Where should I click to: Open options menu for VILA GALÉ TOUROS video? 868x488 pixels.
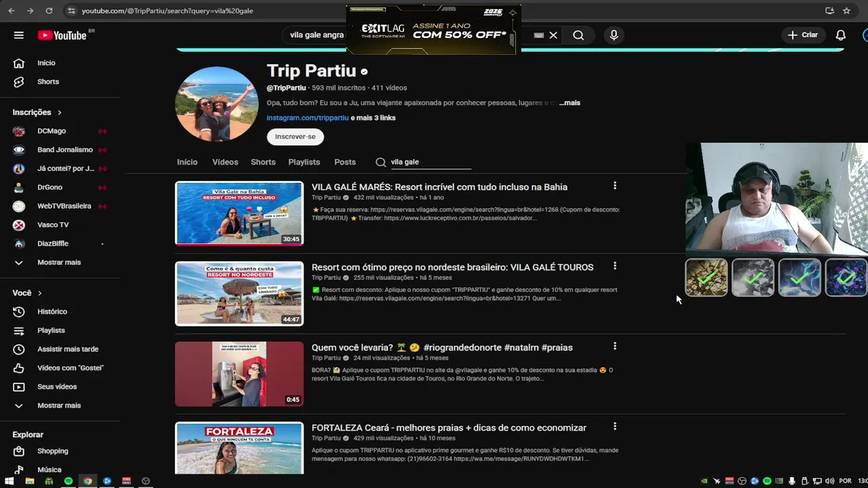(614, 266)
